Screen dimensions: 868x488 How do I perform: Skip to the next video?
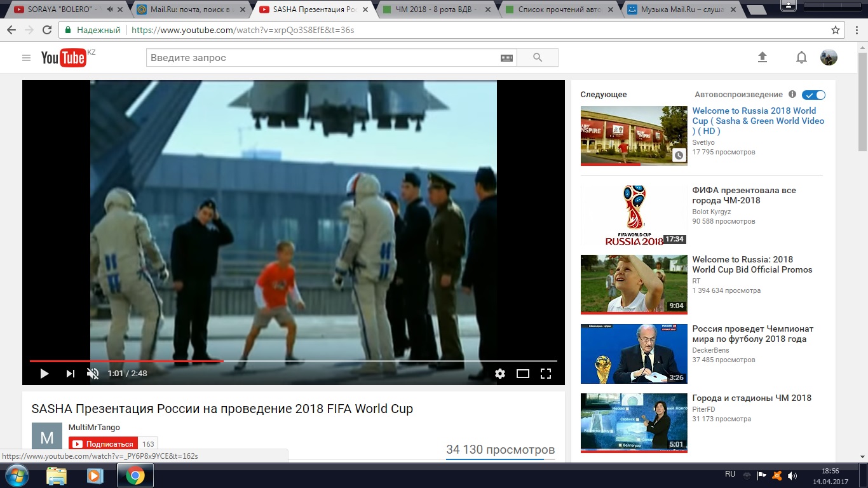pyautogui.click(x=70, y=374)
